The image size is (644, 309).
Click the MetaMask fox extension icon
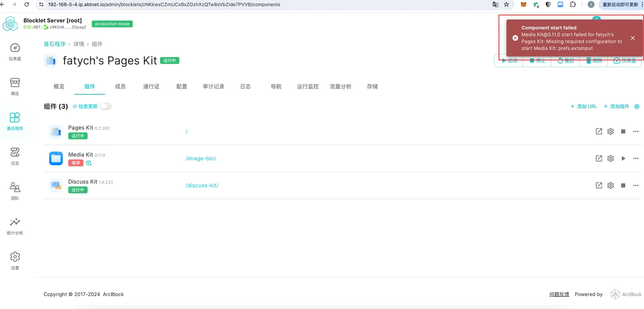pos(523,4)
